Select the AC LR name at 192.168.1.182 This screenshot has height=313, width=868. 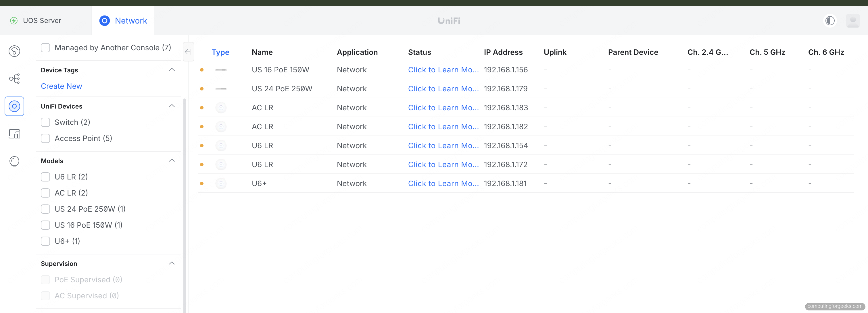(262, 127)
